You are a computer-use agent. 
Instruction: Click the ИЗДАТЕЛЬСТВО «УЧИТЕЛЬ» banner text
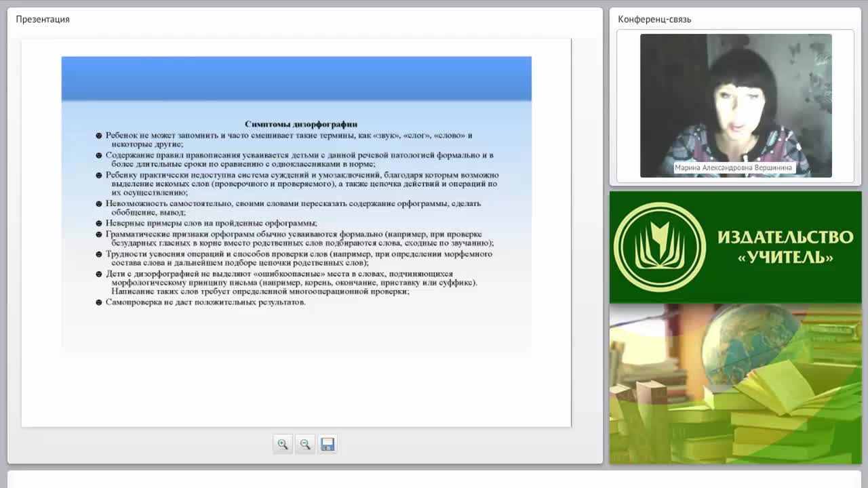click(785, 247)
